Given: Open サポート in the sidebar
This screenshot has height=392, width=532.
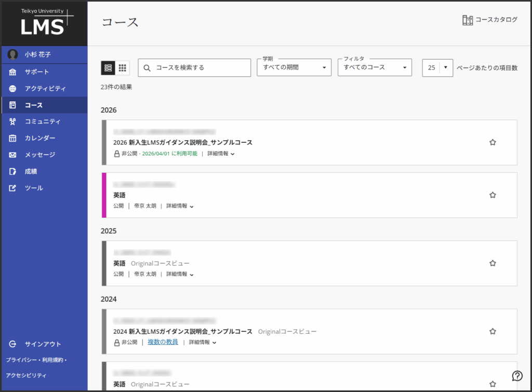Looking at the screenshot, I should point(37,72).
